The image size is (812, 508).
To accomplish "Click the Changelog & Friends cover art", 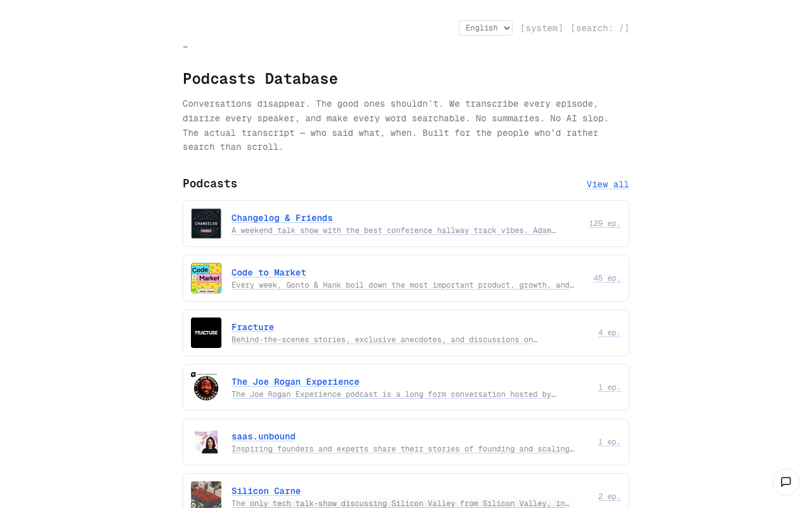I will click(206, 224).
